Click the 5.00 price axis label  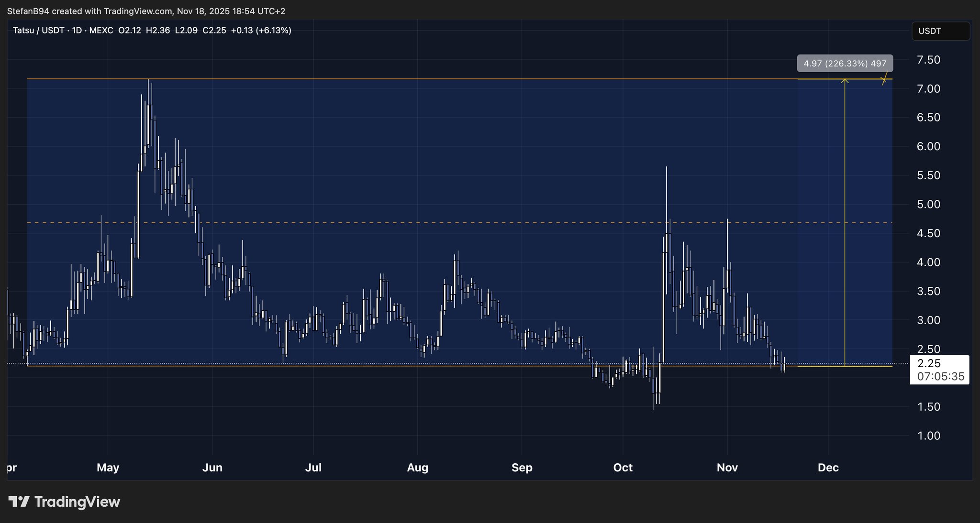[928, 204]
